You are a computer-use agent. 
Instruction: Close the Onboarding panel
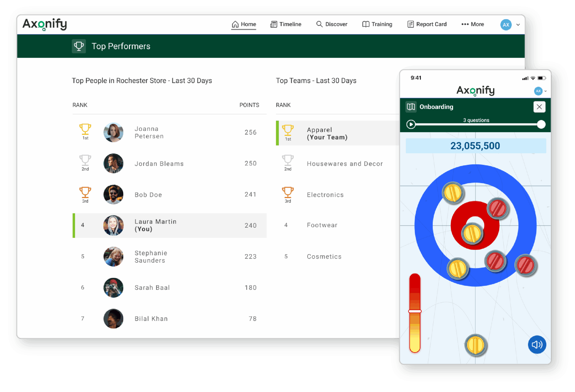click(539, 107)
